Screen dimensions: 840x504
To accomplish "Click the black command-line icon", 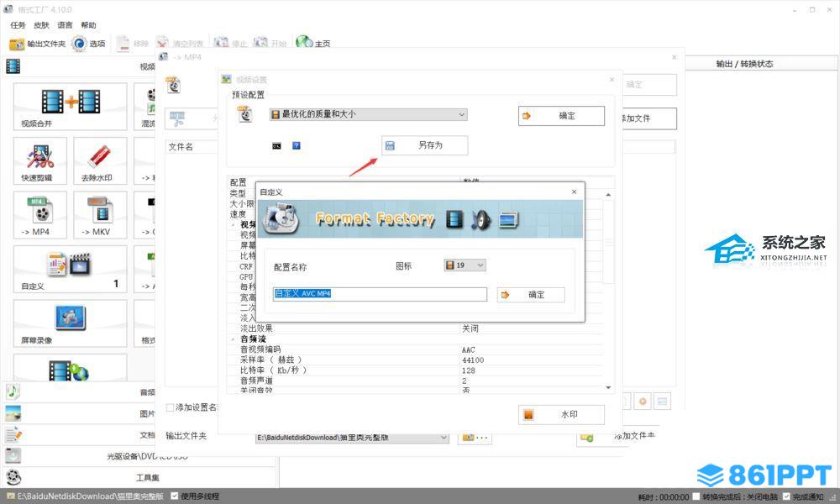I will pos(276,145).
